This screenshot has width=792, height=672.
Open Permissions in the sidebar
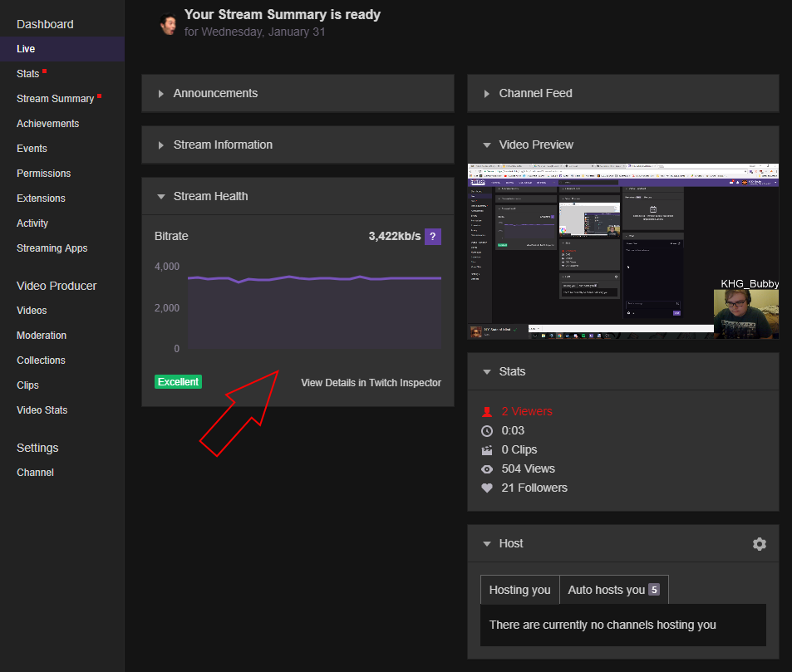43,173
